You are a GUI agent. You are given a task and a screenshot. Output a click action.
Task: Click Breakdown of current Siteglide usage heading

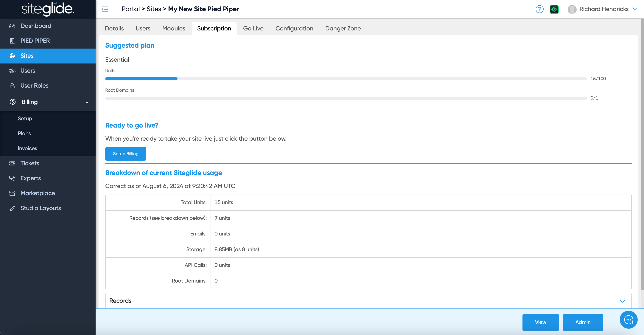pos(164,173)
